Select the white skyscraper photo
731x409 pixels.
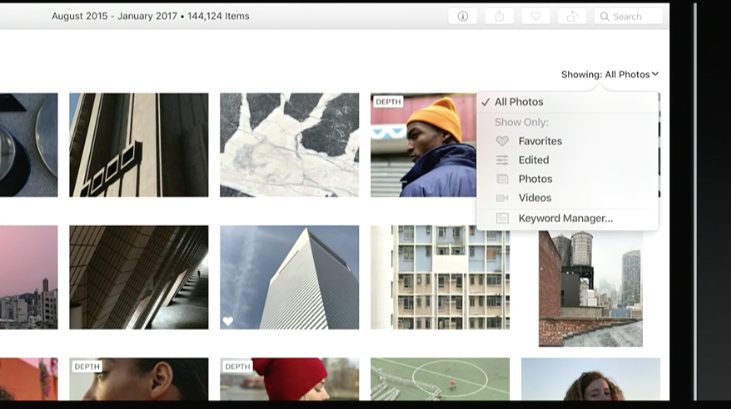click(290, 277)
